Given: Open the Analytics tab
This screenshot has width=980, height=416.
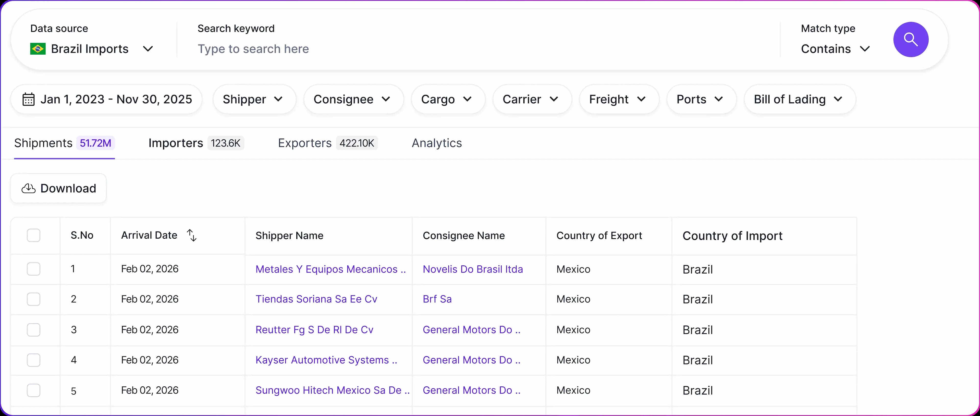Looking at the screenshot, I should coord(436,143).
